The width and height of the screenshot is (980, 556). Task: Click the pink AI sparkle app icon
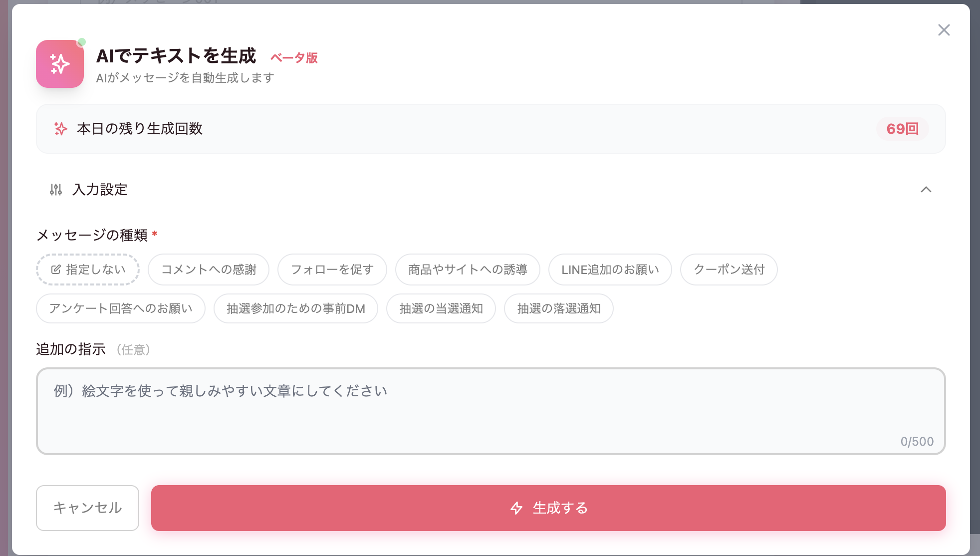(x=60, y=64)
